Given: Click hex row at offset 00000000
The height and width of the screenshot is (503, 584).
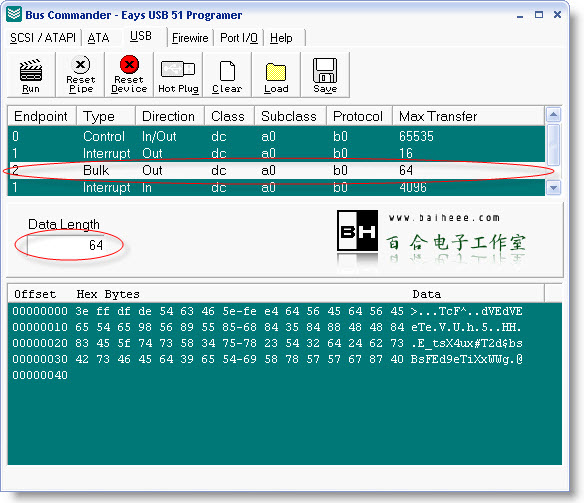Looking at the screenshot, I should coord(267,311).
